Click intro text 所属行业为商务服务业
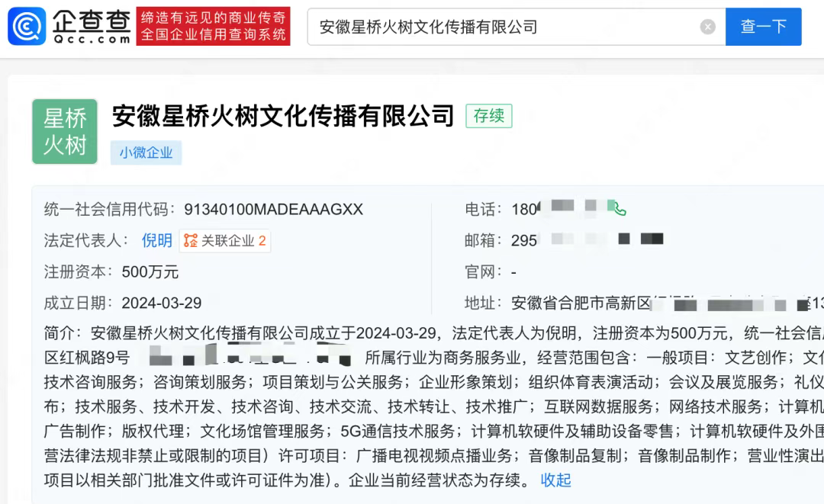Viewport: 824px width, 504px height. coord(443,358)
